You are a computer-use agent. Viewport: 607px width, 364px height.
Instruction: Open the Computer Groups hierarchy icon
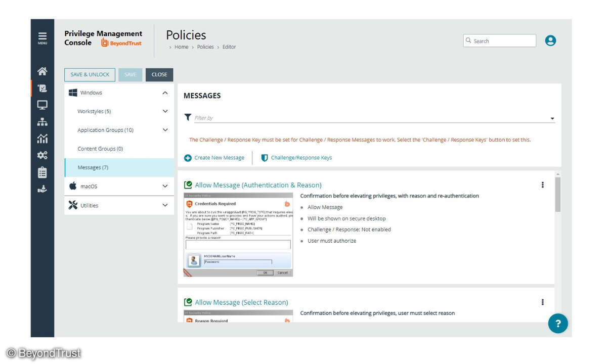pos(42,122)
